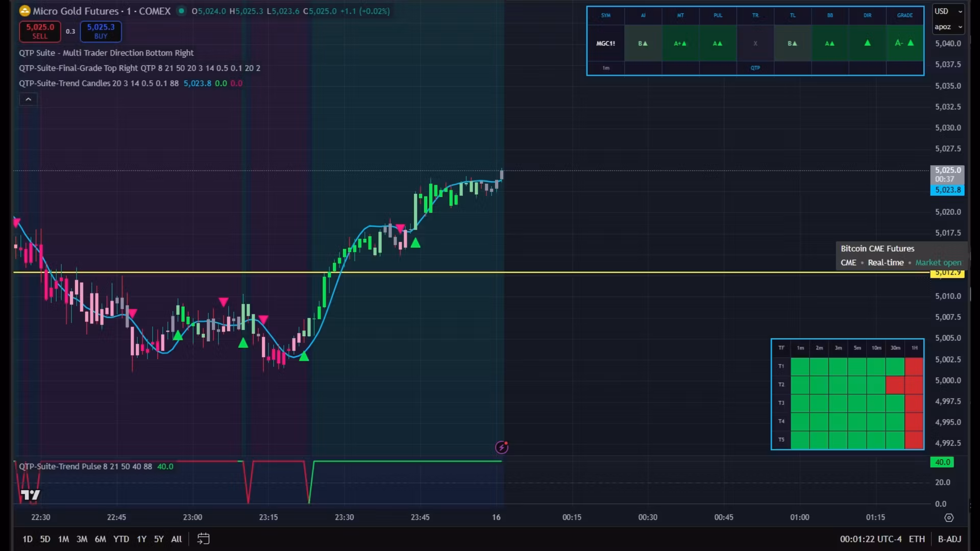The image size is (980, 551).
Task: Select the YTD range tab
Action: point(121,539)
